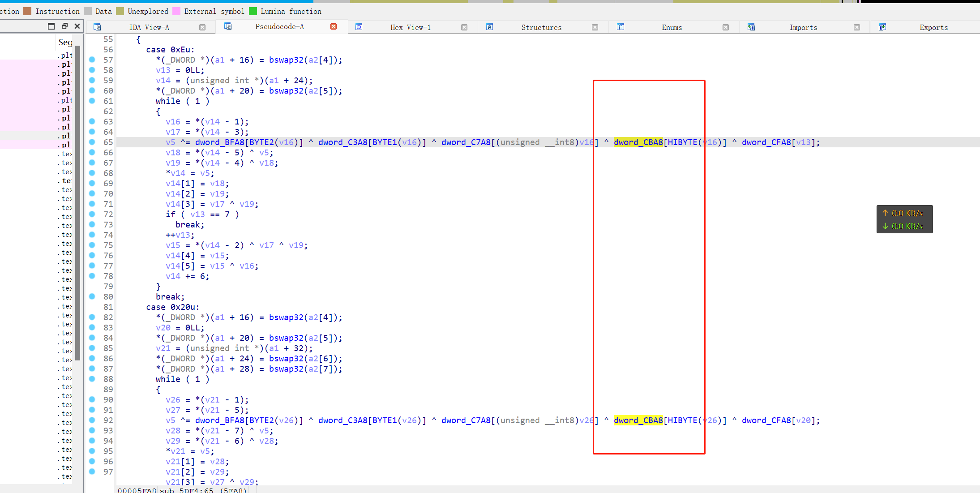
Task: Click the Pseudocode-A tab icon
Action: tap(228, 26)
